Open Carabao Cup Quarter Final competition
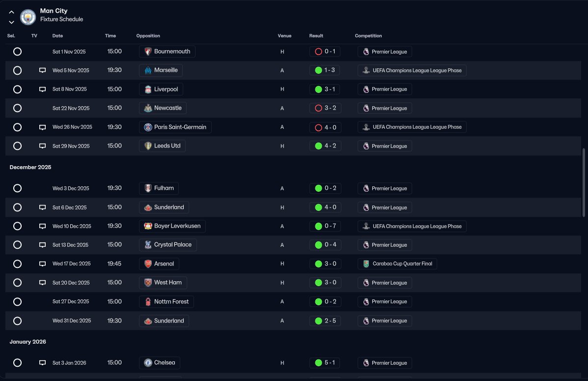The image size is (588, 381). click(397, 264)
